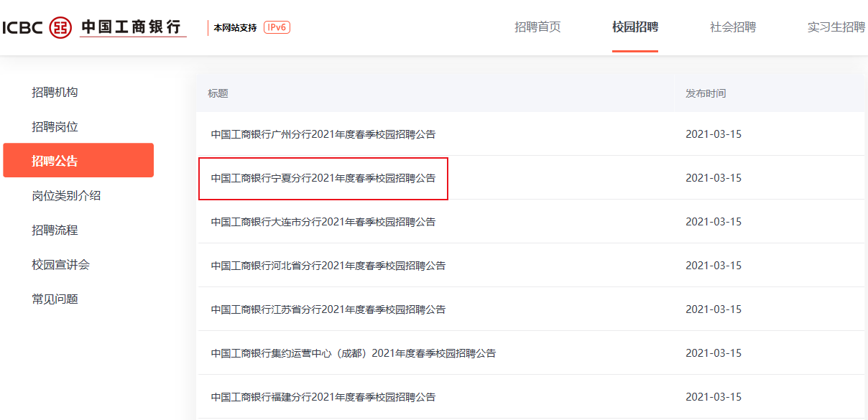Image resolution: width=868 pixels, height=420 pixels.
Task: Go to the 实习生招聘 tab
Action: [x=836, y=27]
